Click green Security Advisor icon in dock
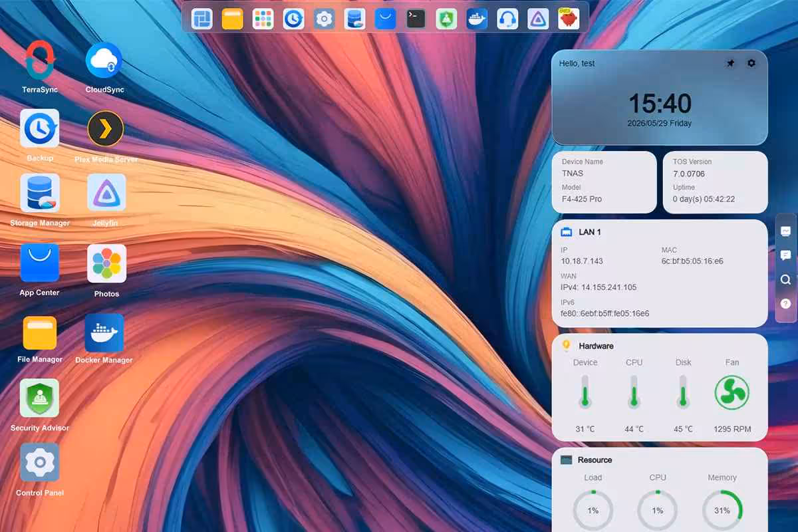This screenshot has width=798, height=532. point(446,19)
